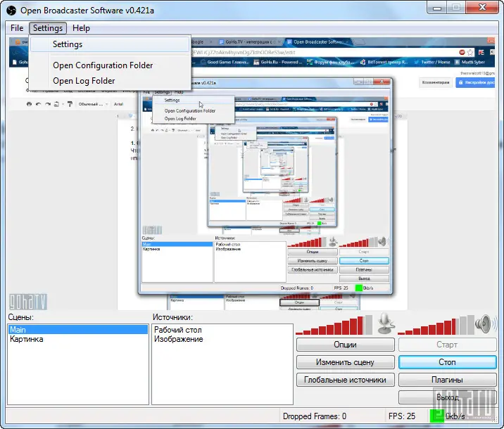Click the Комментарии button in preview
Image resolution: width=504 pixels, height=429 pixels.
tap(436, 82)
